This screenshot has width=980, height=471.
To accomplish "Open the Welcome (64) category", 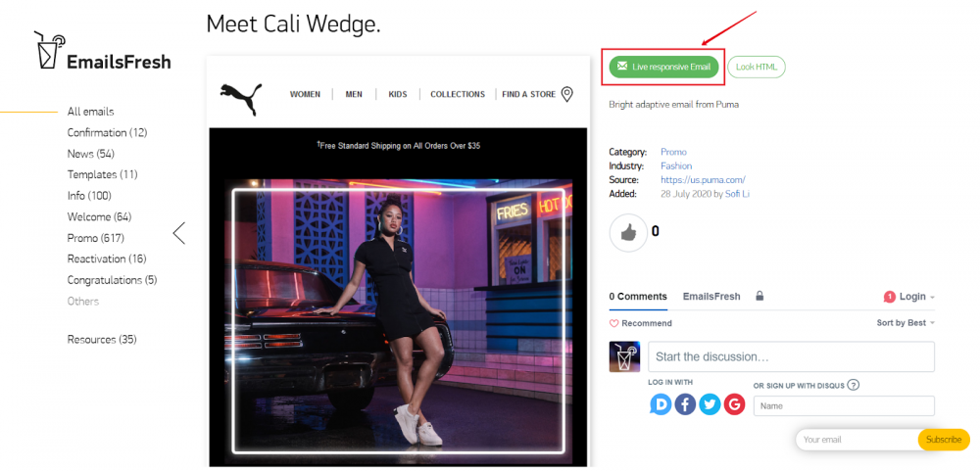I will [99, 216].
